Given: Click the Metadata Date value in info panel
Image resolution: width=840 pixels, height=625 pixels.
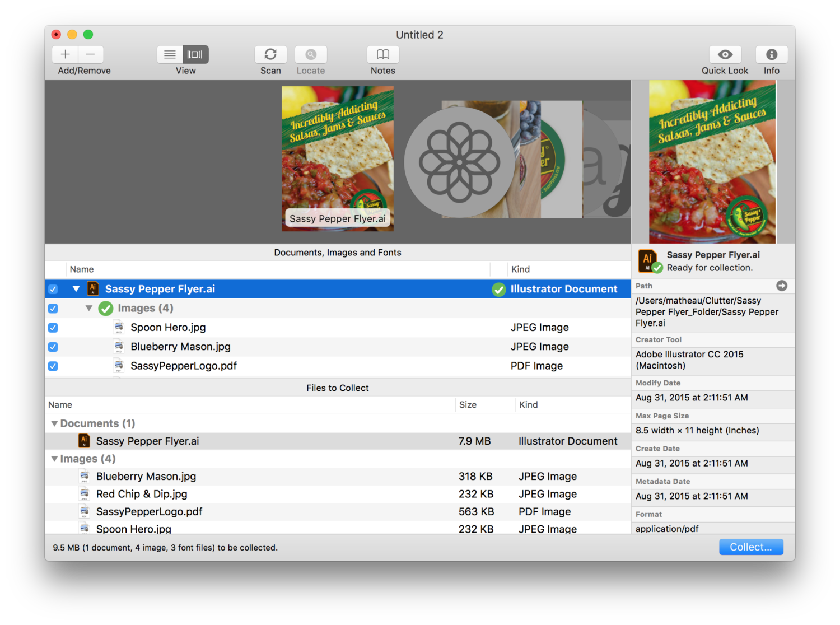Looking at the screenshot, I should (692, 496).
